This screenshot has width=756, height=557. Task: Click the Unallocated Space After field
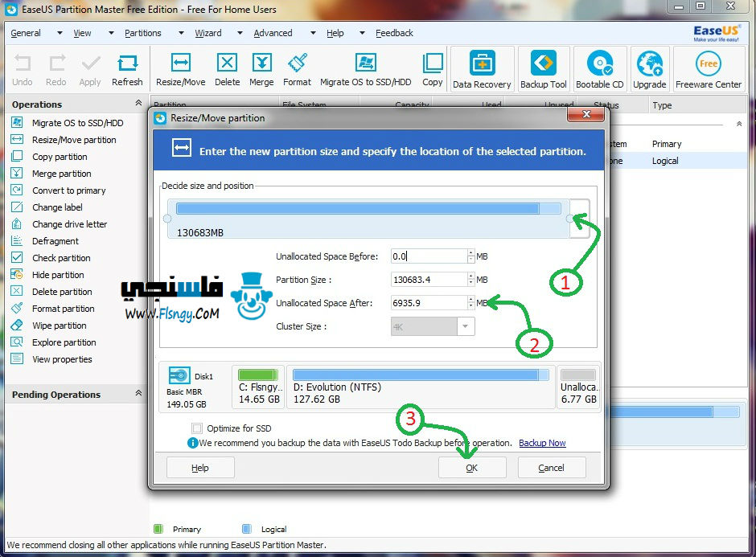[429, 302]
